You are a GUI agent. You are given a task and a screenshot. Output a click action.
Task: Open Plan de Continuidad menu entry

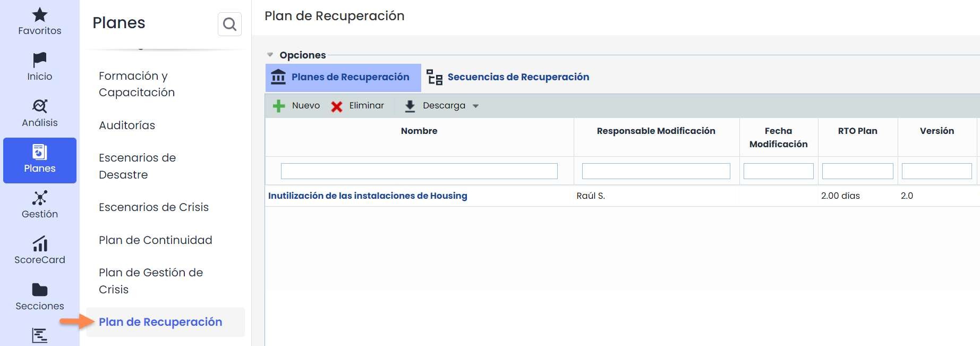(x=155, y=240)
